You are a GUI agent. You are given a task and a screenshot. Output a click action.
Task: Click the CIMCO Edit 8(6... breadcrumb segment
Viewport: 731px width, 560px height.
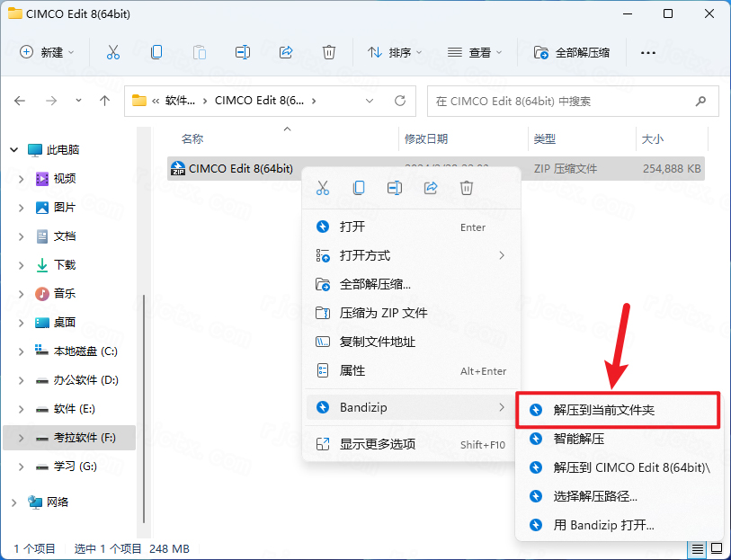tap(259, 101)
